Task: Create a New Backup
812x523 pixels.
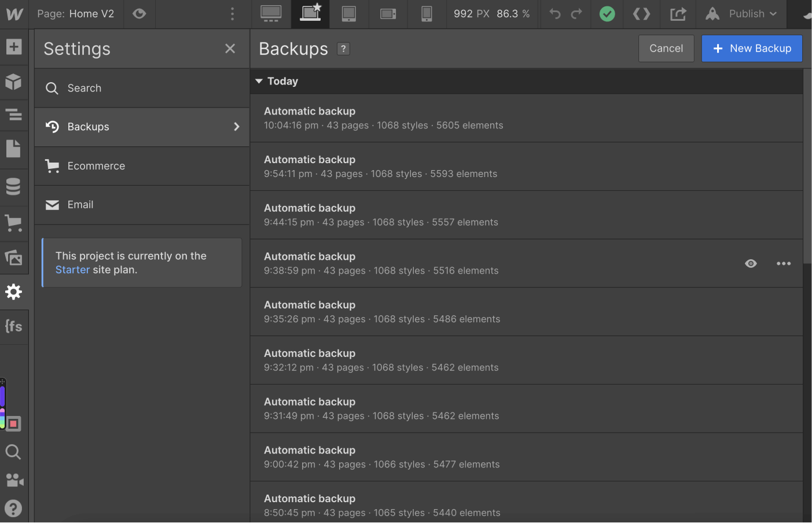Action: click(x=752, y=48)
